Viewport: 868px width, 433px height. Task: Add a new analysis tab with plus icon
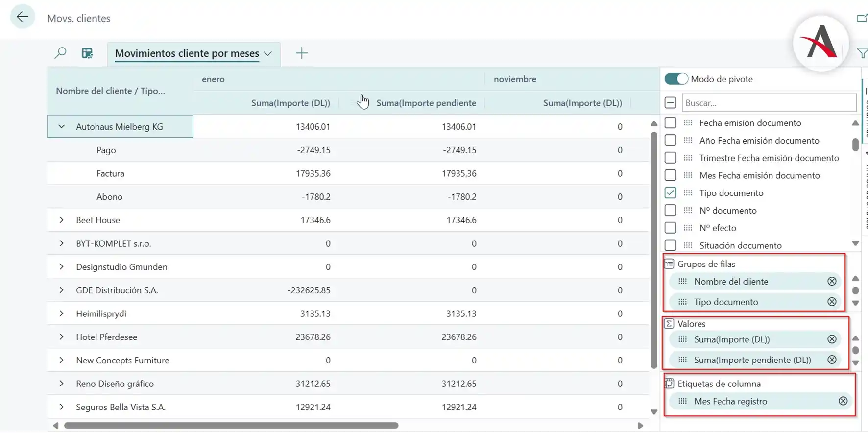(x=302, y=53)
